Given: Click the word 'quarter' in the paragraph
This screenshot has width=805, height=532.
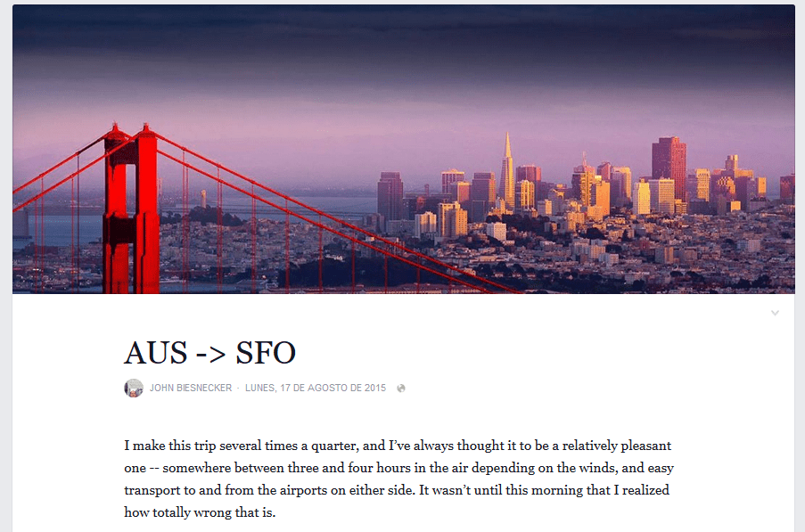Looking at the screenshot, I should click(334, 446).
